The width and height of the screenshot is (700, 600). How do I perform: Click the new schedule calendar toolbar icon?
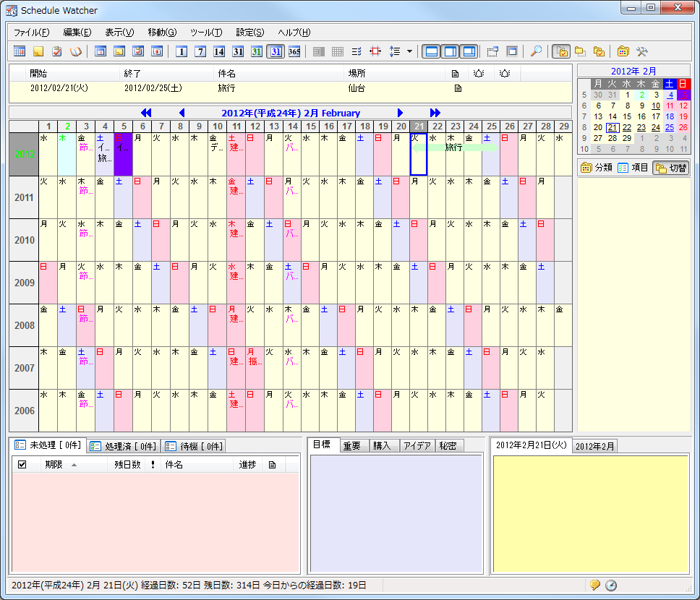pos(20,51)
